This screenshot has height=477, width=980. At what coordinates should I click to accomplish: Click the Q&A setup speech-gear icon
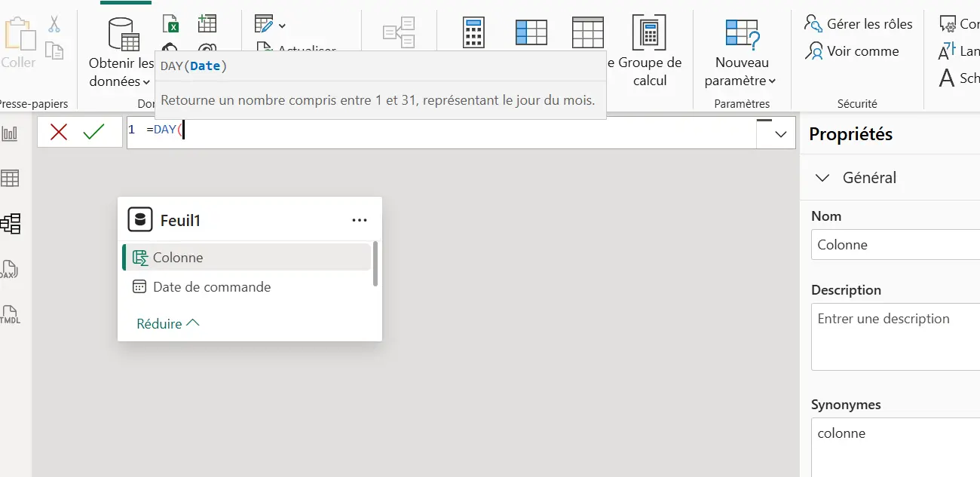pyautogui.click(x=948, y=24)
